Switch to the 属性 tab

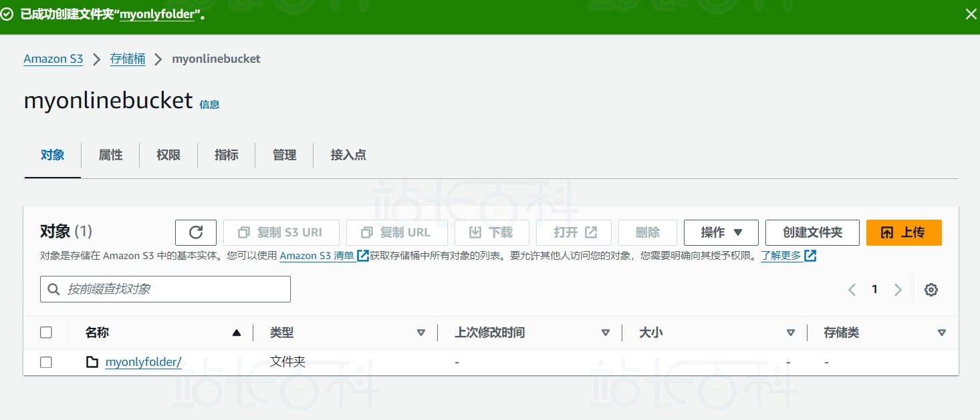[x=111, y=155]
